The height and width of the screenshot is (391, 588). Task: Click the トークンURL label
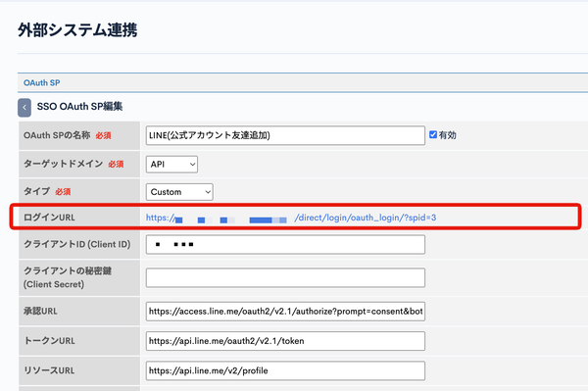[49, 341]
